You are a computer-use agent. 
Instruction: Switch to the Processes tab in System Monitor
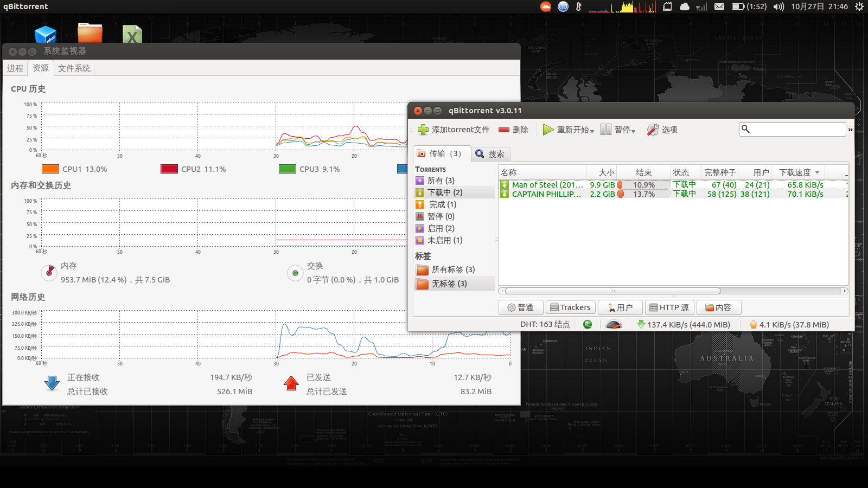[x=15, y=68]
